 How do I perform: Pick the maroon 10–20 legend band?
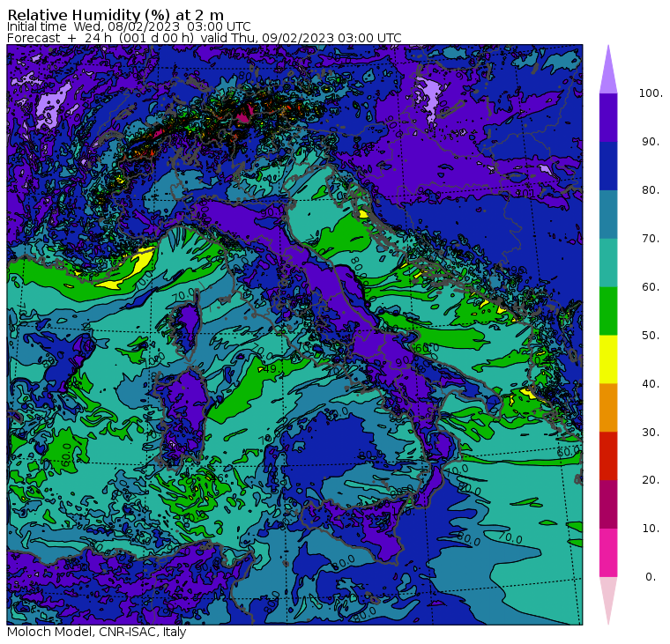pyautogui.click(x=608, y=504)
